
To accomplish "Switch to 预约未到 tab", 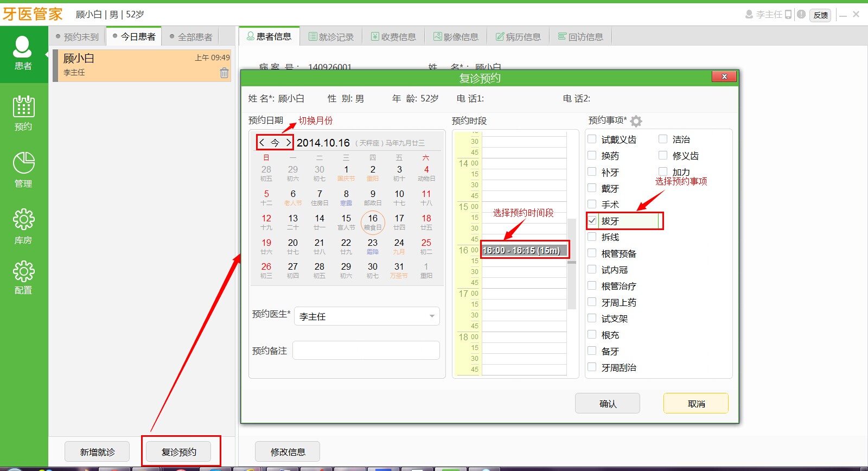I will (x=77, y=37).
